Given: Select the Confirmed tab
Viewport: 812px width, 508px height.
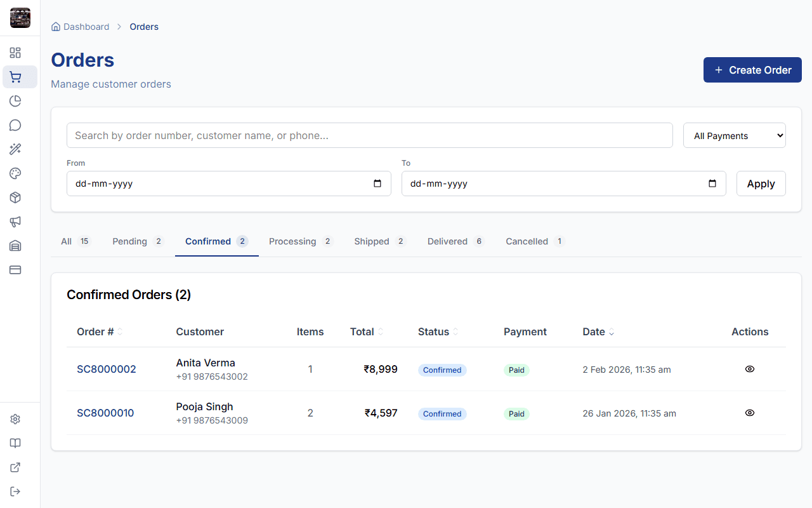Looking at the screenshot, I should coord(217,241).
